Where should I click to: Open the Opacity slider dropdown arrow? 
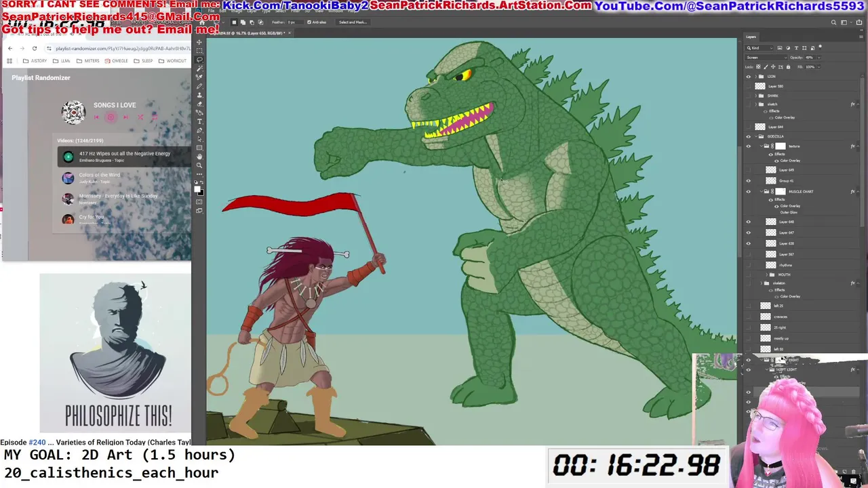tap(819, 58)
